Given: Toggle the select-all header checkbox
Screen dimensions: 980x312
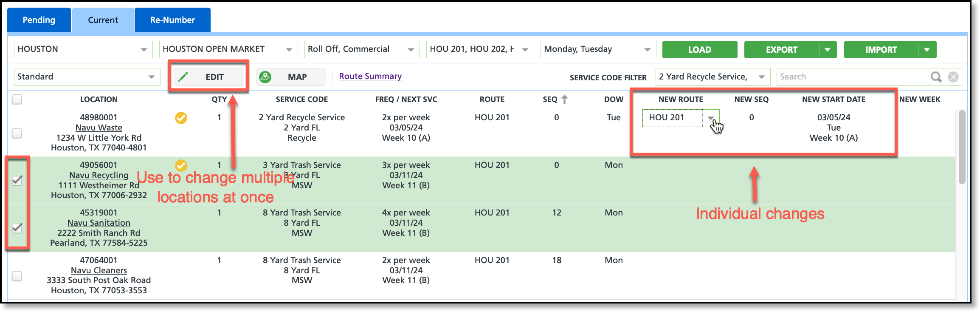Looking at the screenshot, I should coord(17,99).
